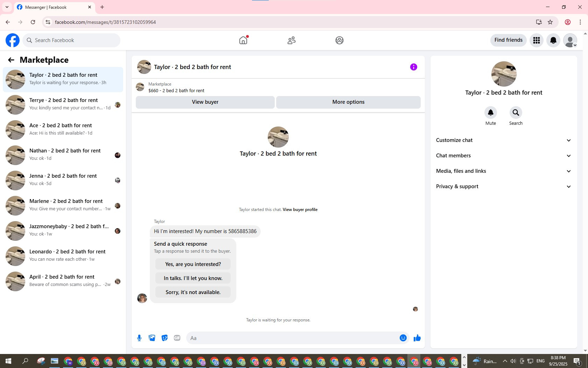Open account profile avatar menu
This screenshot has width=588, height=368.
(x=570, y=40)
